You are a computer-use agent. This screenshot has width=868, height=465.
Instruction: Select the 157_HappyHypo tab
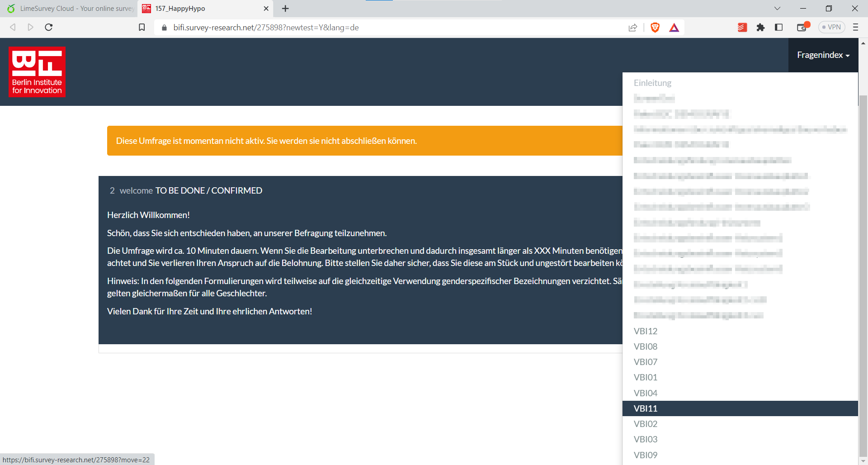pos(206,9)
